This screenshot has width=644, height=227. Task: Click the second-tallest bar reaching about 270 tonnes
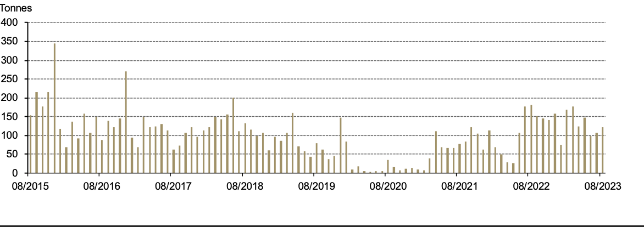(x=126, y=122)
